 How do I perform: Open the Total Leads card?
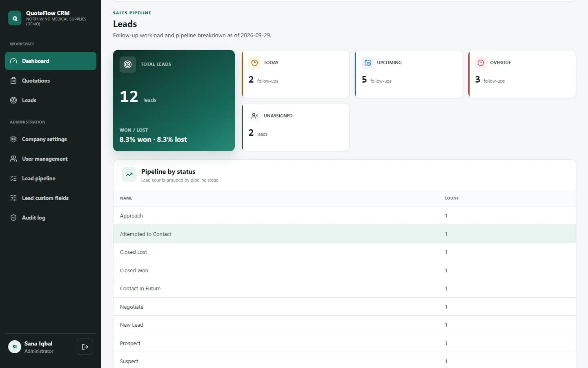[x=174, y=101]
